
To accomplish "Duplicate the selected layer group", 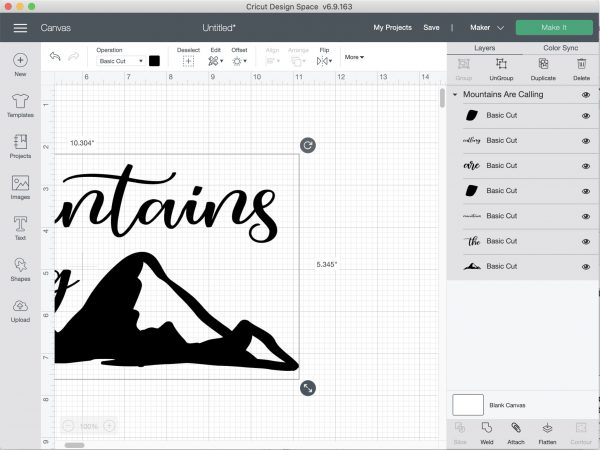I will tap(543, 69).
